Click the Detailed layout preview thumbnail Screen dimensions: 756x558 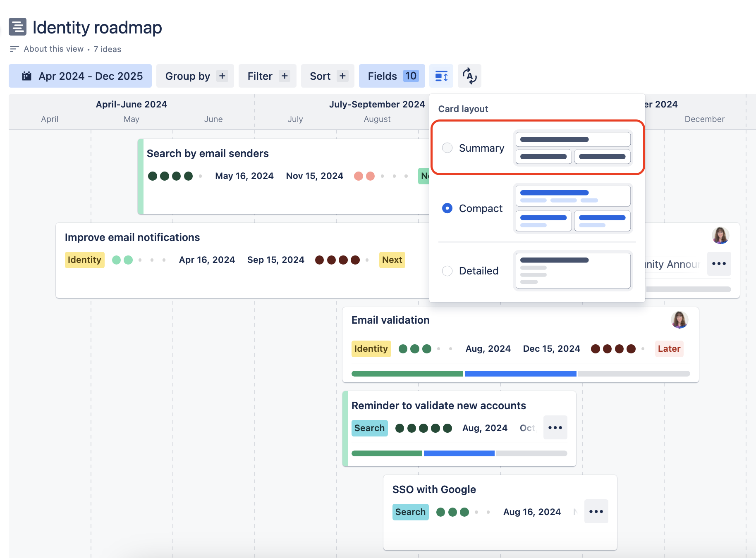point(573,271)
